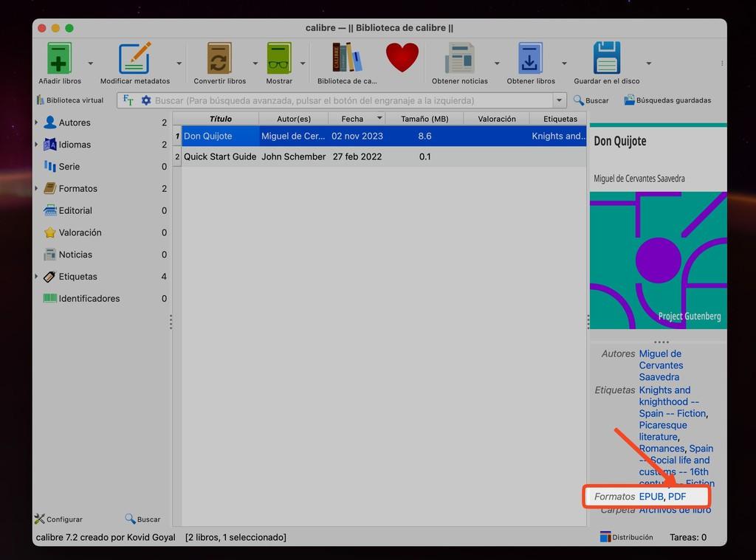The image size is (756, 560).
Task: Click the 27 feb 2022 date cell
Action: [x=357, y=156]
